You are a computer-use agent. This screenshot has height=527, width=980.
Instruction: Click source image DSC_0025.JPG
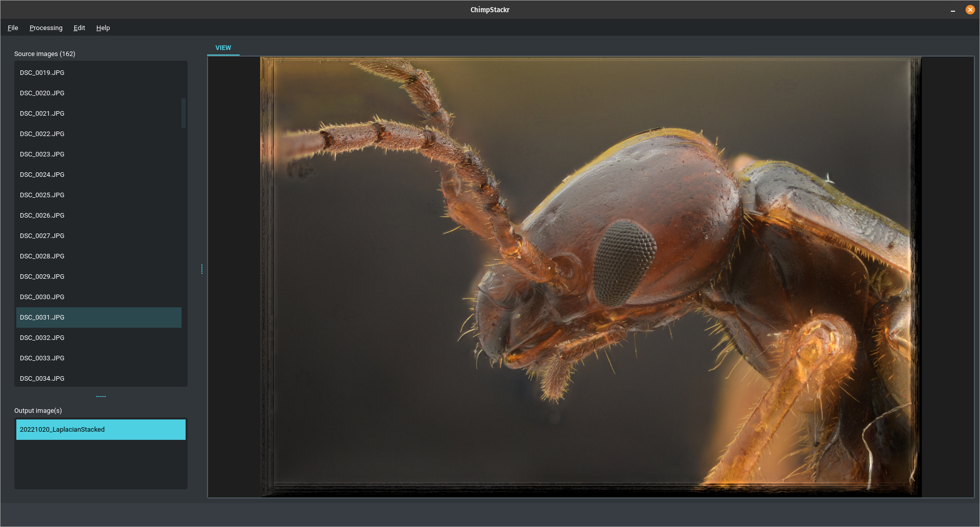[x=42, y=195]
